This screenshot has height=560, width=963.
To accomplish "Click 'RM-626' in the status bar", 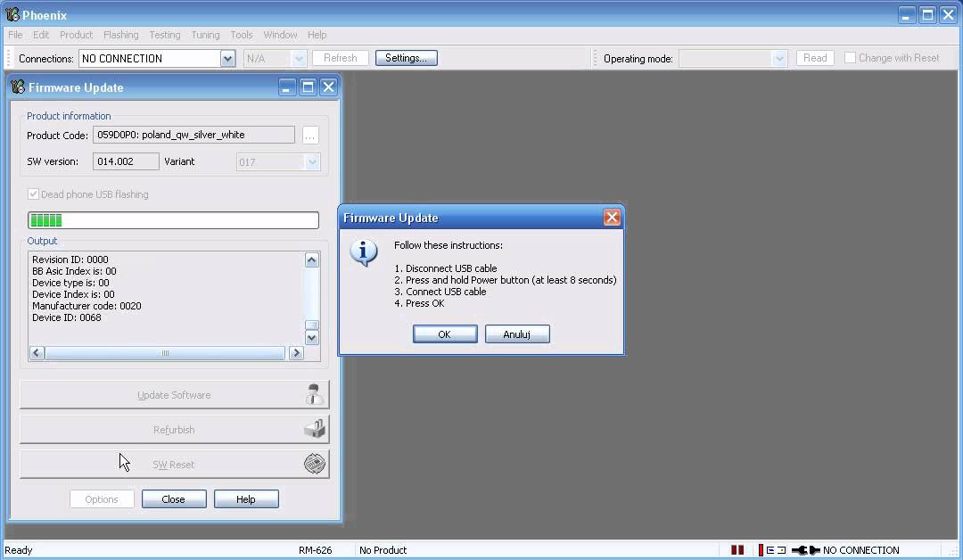I will click(315, 550).
